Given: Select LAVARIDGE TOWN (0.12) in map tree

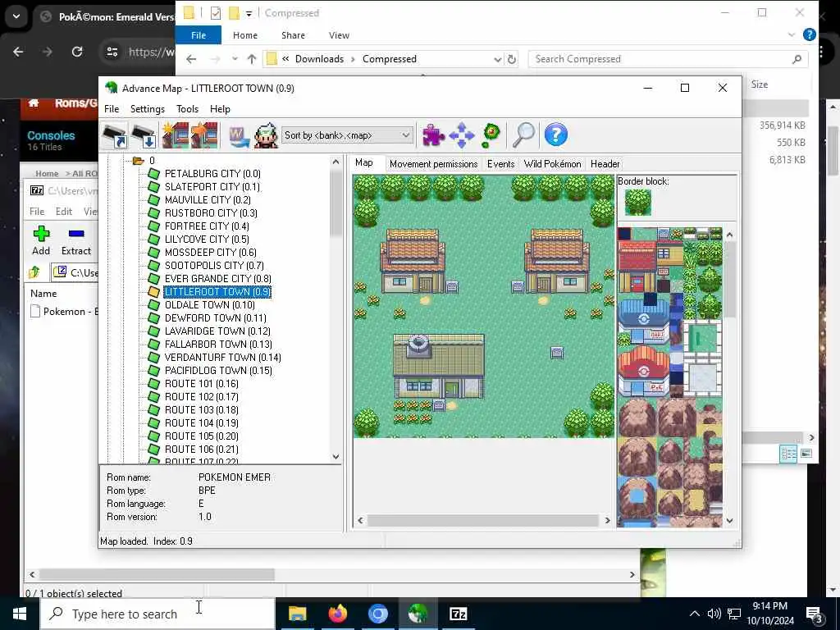Looking at the screenshot, I should [217, 331].
